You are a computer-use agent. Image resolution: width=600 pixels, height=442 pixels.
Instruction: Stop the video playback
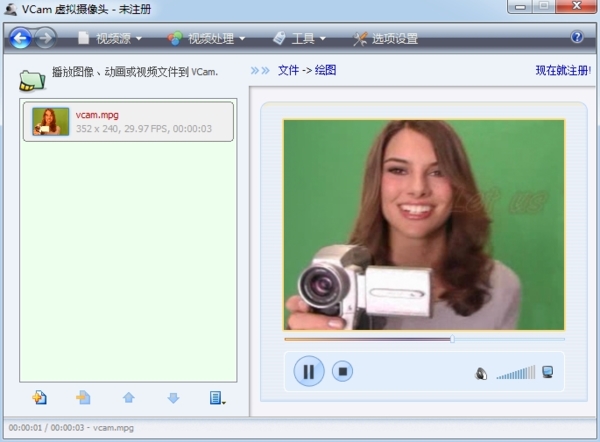pyautogui.click(x=342, y=372)
